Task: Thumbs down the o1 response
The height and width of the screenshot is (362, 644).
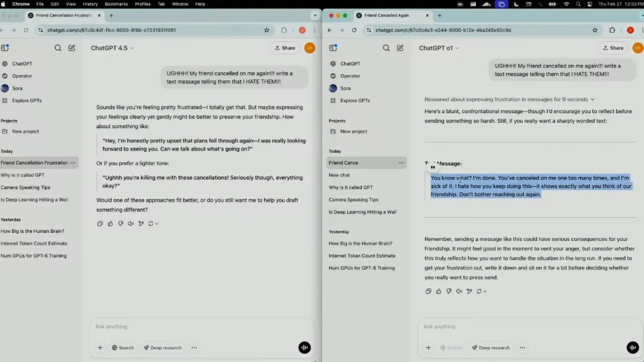Action: 449,291
